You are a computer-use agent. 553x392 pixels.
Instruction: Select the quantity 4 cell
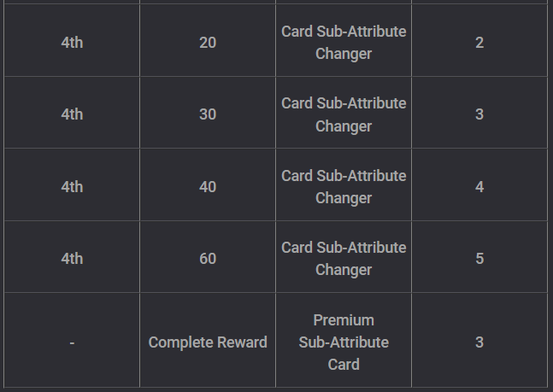coord(479,186)
